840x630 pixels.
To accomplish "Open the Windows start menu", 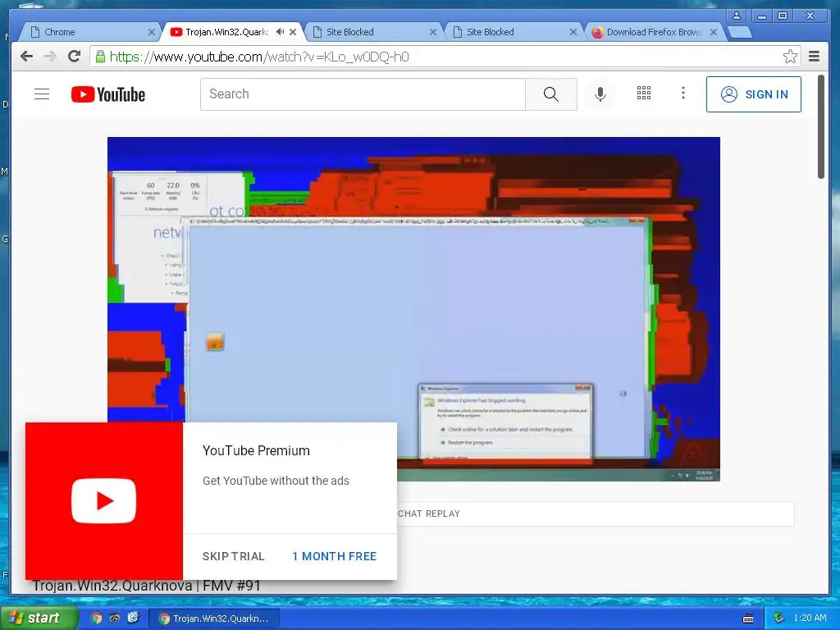I will coord(38,618).
